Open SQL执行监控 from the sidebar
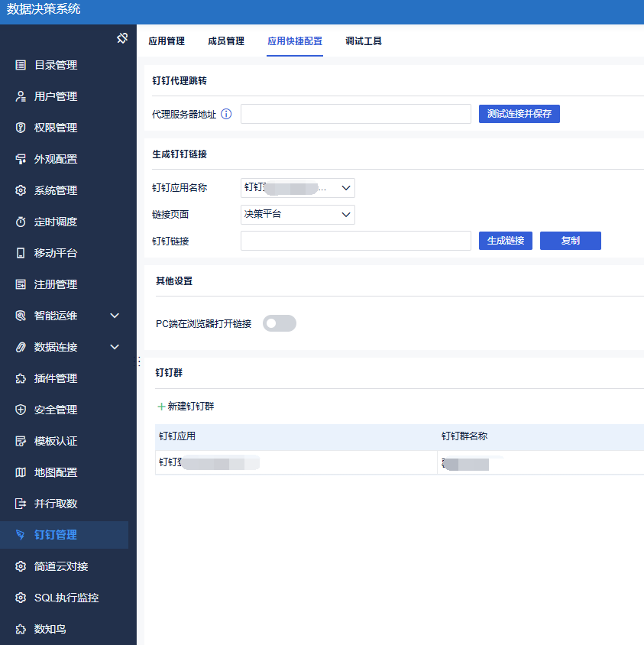 tap(66, 598)
